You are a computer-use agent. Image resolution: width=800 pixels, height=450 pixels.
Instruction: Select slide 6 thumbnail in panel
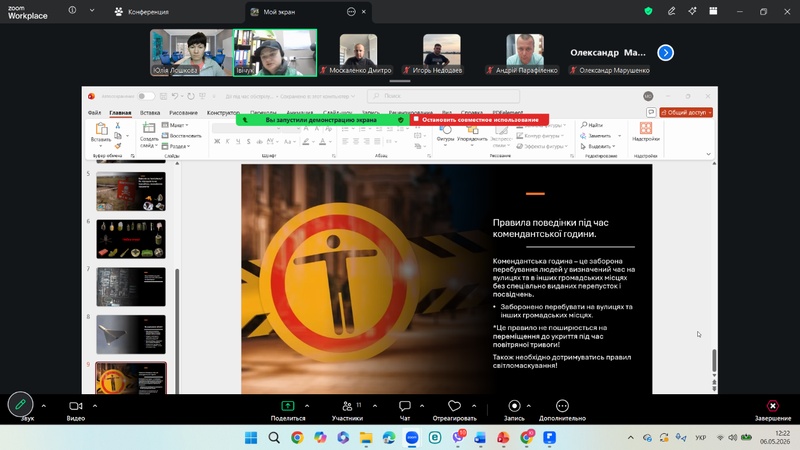coord(131,239)
